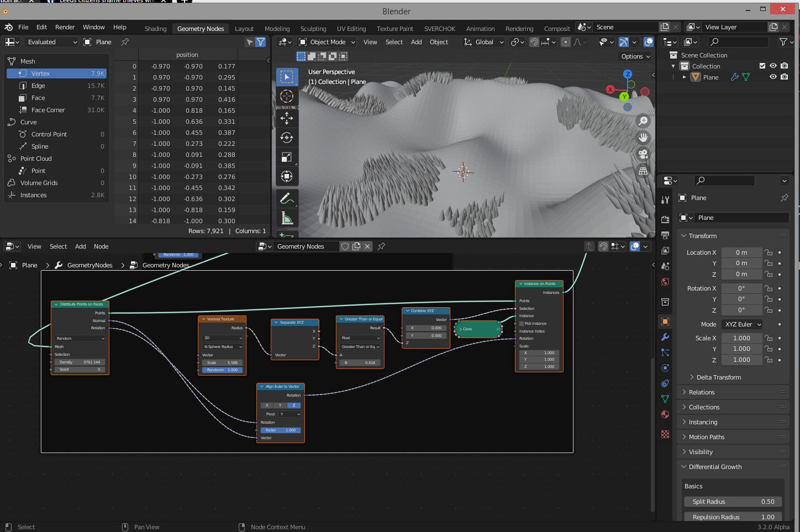Toggle camera view with the camera icon
800x532 pixels.
point(643,154)
